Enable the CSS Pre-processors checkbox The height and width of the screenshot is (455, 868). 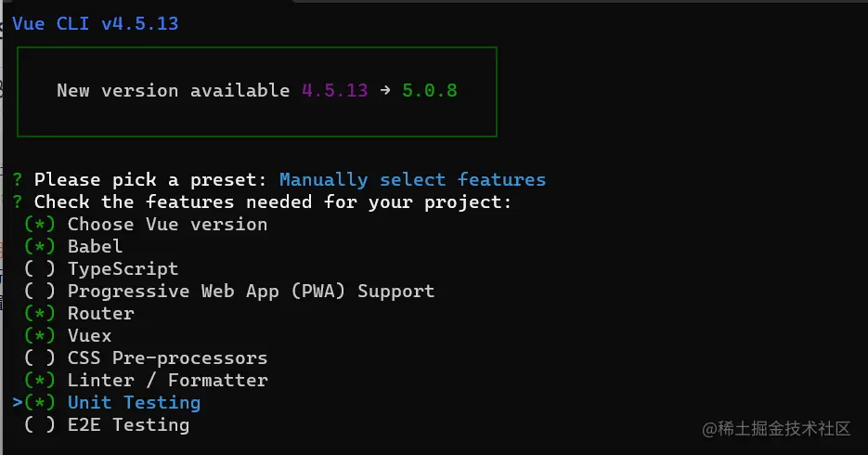click(x=40, y=358)
